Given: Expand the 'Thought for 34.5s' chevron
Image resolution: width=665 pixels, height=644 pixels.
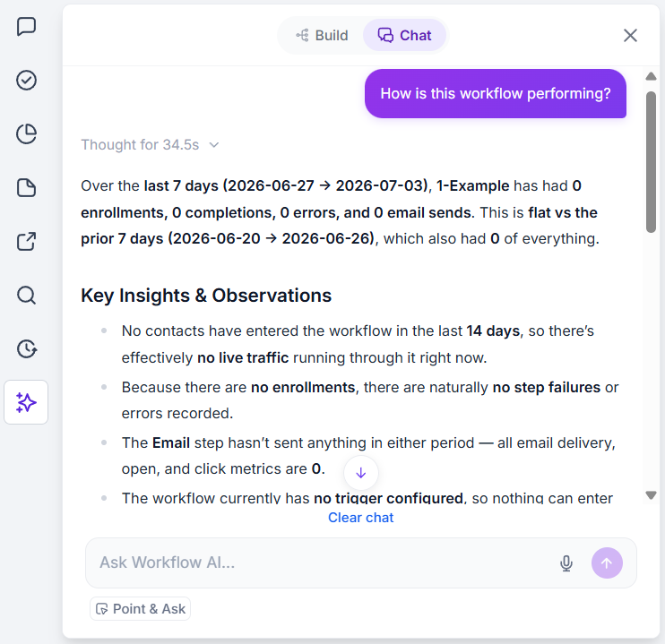Looking at the screenshot, I should tap(214, 145).
